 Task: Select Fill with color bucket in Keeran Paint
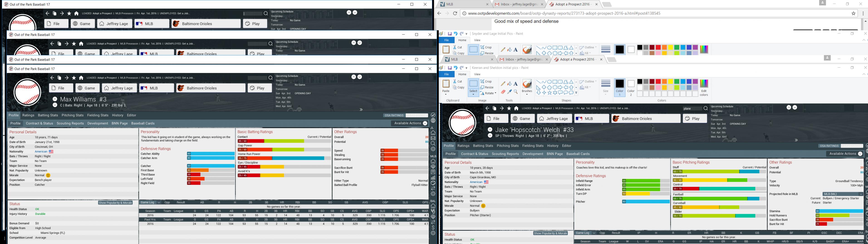click(x=509, y=84)
